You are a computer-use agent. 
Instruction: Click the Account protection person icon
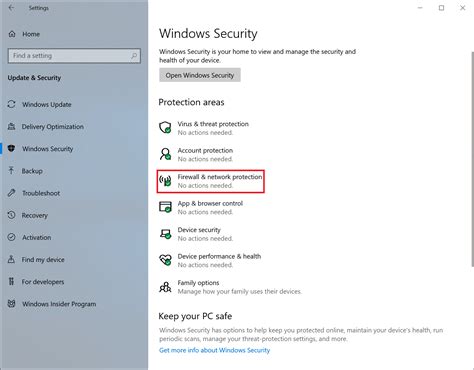tap(165, 154)
